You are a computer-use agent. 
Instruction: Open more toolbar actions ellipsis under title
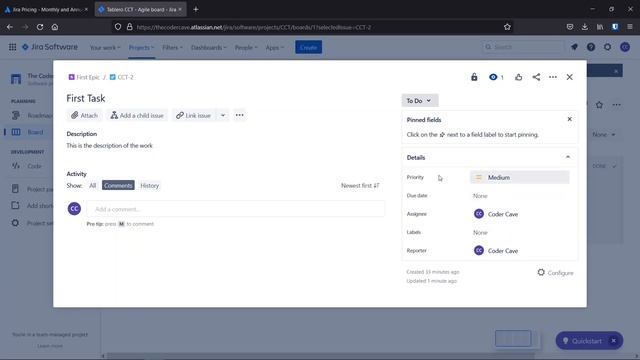tap(240, 116)
